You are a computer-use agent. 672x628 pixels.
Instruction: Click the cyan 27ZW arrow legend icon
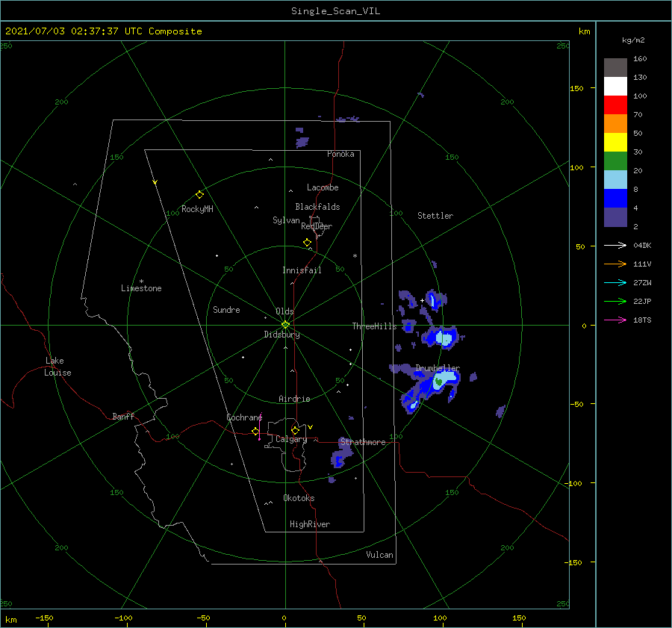pos(615,282)
